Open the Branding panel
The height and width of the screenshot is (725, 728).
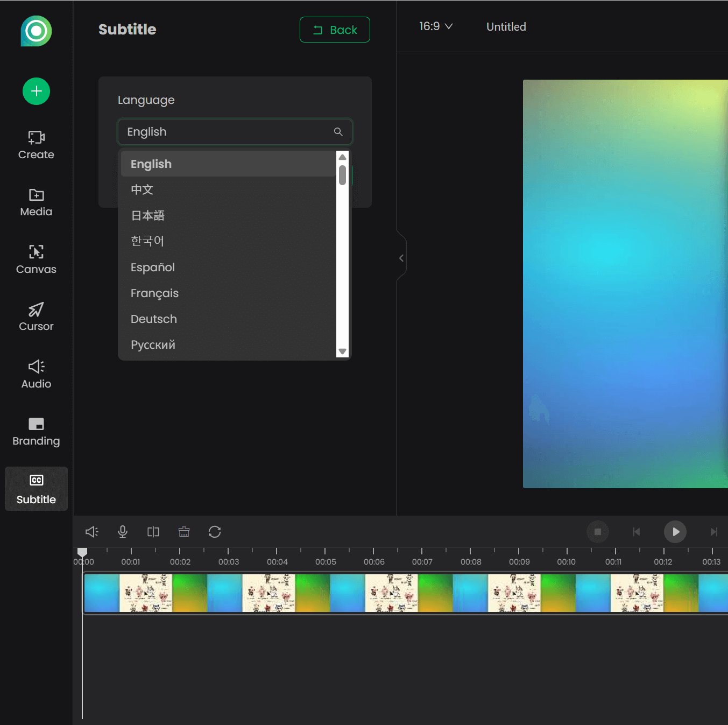click(x=36, y=431)
